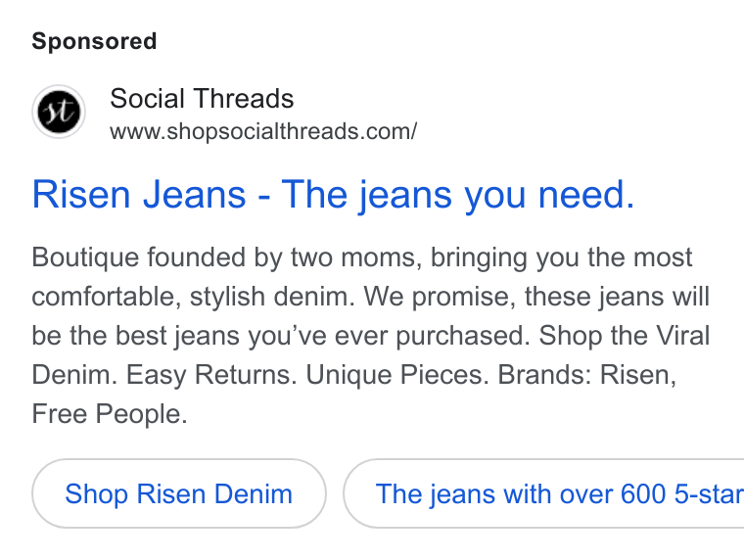The width and height of the screenshot is (744, 560).
Task: Click the words 'Risen Jeans' in the headline
Action: click(x=139, y=195)
